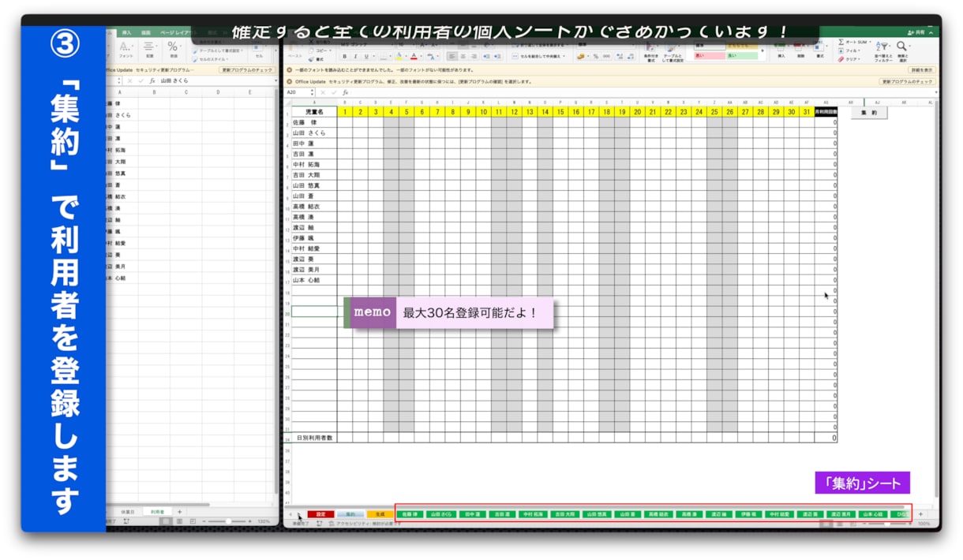
Task: Open テーブルとして書式設定 in left window
Action: point(217,50)
